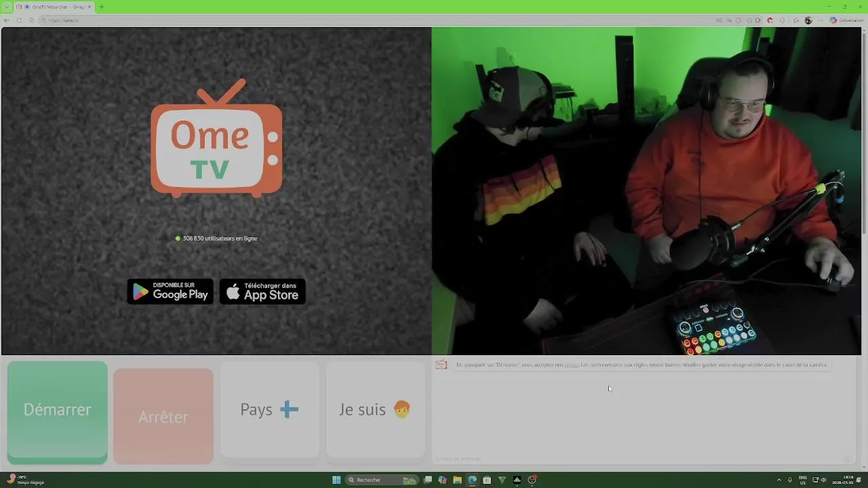Open the Je suis gender selector
Screen dimensions: 868x488
(x=375, y=409)
